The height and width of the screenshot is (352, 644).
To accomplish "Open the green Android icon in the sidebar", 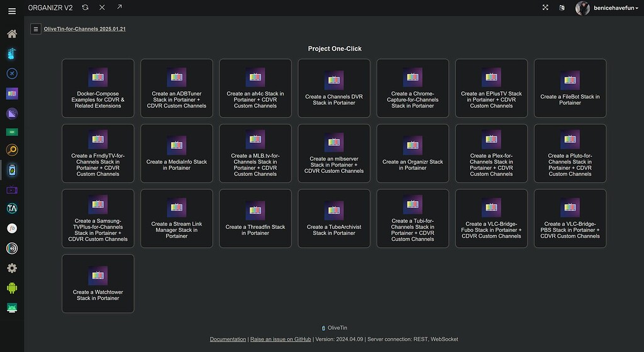I will (x=12, y=288).
